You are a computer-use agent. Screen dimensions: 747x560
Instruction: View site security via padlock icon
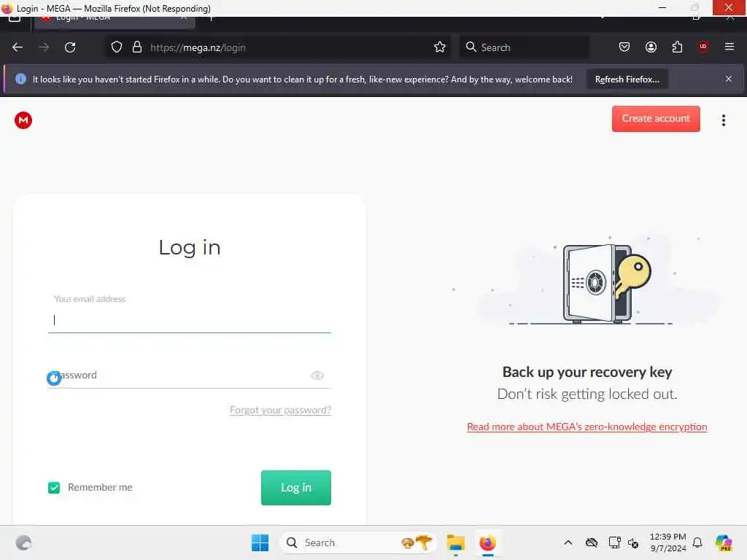click(137, 47)
